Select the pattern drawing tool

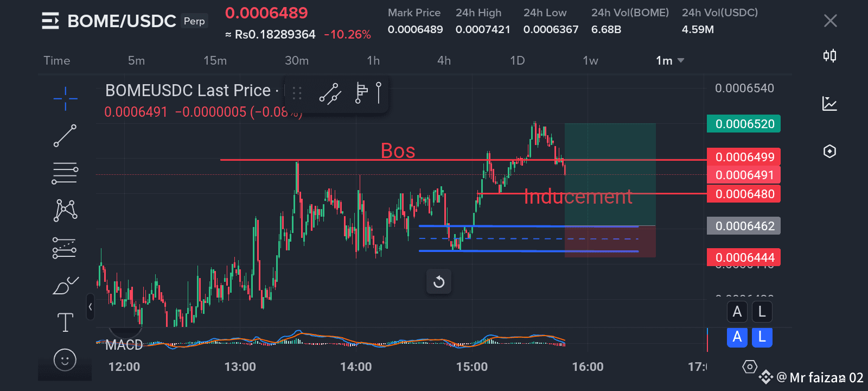pos(65,210)
